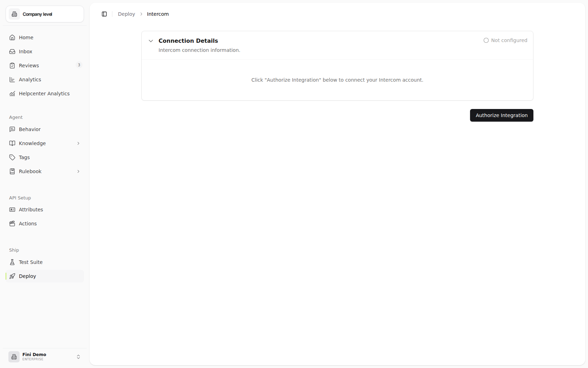Click the Inbox tray icon
Viewport: 588px width, 368px height.
coord(12,52)
